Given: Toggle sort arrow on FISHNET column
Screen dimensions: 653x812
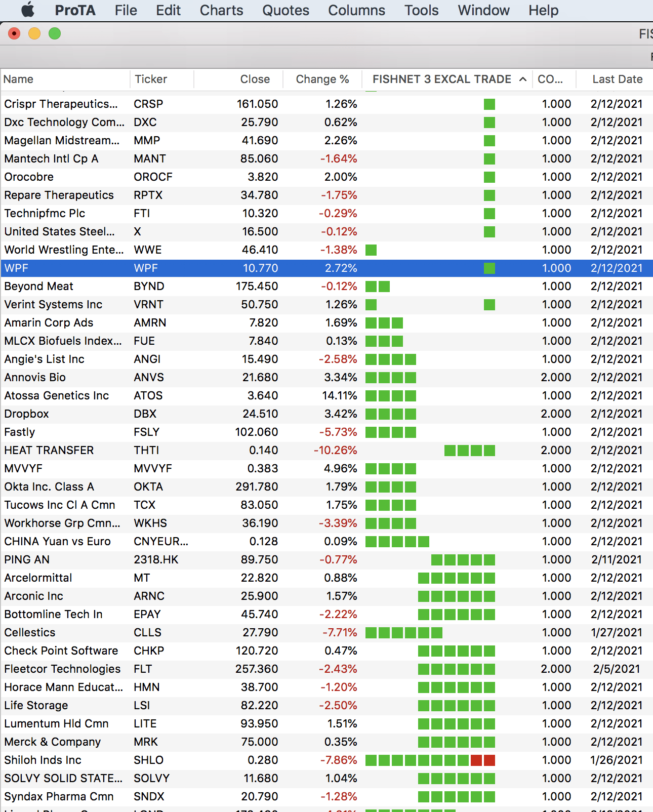Looking at the screenshot, I should click(x=523, y=79).
